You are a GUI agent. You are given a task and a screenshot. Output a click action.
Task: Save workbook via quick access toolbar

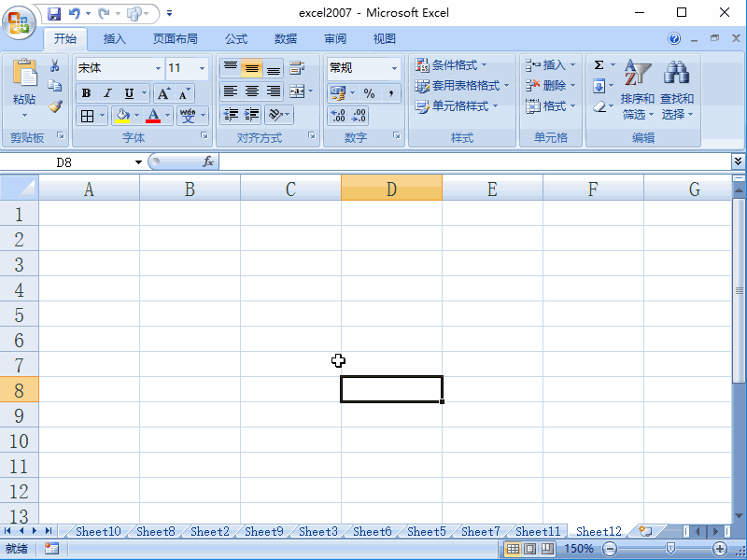click(x=54, y=13)
